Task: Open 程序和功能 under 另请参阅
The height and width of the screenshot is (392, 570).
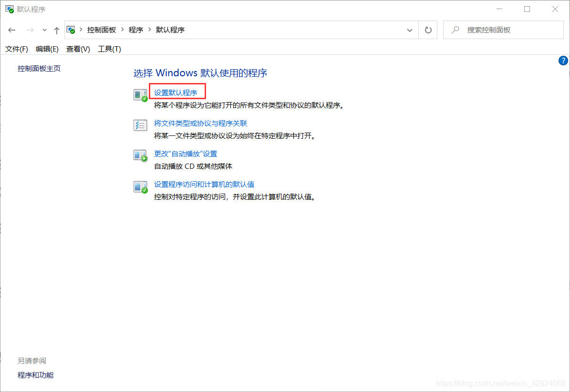Action: click(36, 375)
